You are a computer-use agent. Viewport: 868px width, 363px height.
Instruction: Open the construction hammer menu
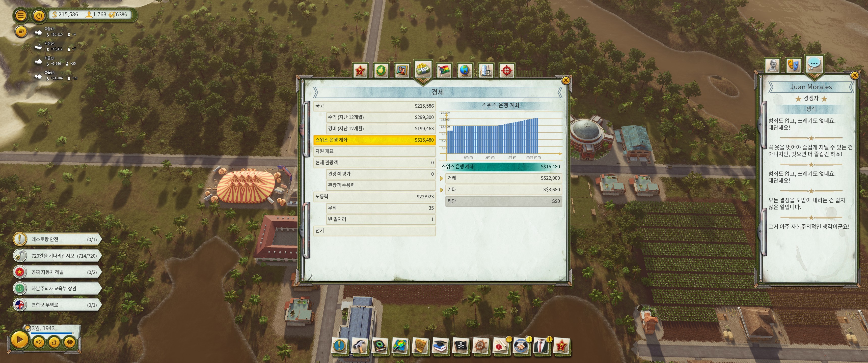click(x=359, y=346)
